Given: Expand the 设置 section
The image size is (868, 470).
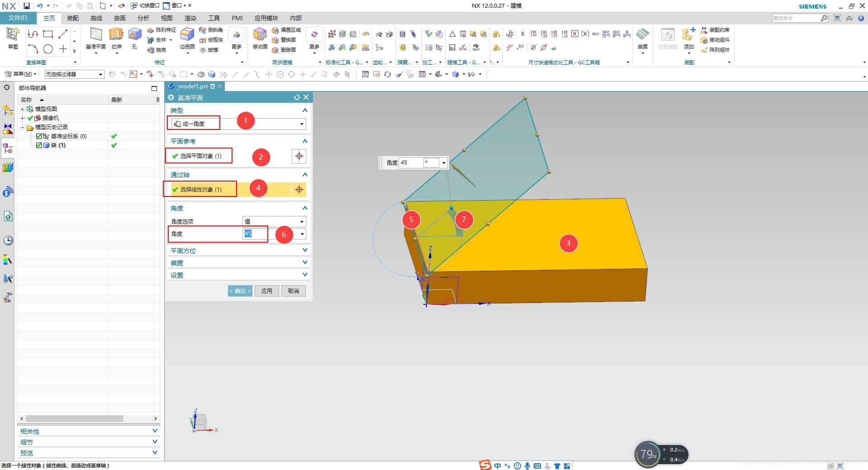Looking at the screenshot, I should coord(305,275).
